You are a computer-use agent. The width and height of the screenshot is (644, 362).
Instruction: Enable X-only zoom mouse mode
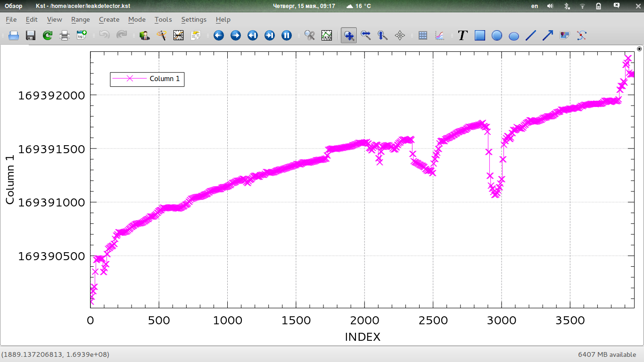click(366, 35)
